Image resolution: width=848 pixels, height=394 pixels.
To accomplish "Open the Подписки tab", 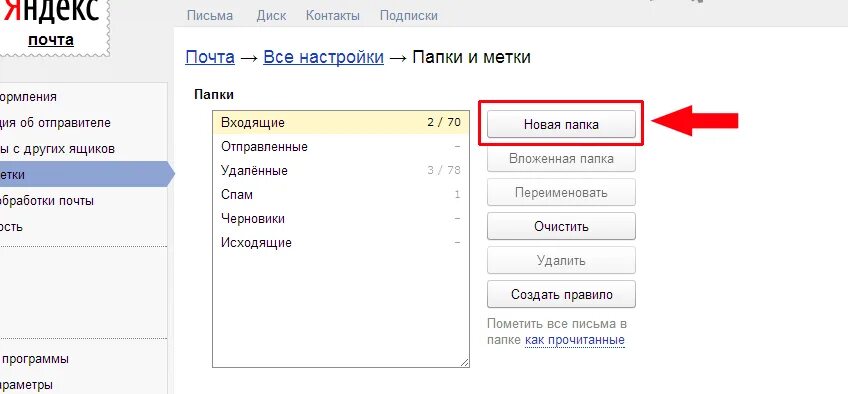I will [x=408, y=16].
